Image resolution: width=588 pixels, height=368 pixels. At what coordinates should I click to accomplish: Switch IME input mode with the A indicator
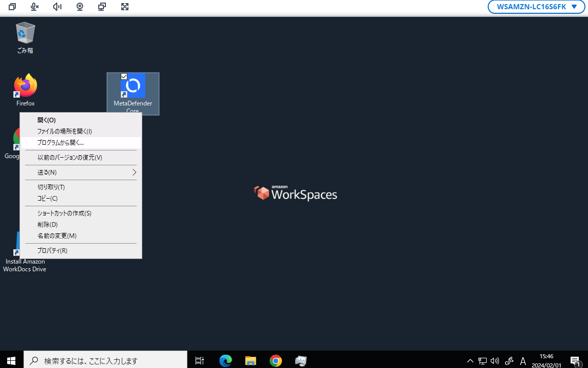point(523,360)
